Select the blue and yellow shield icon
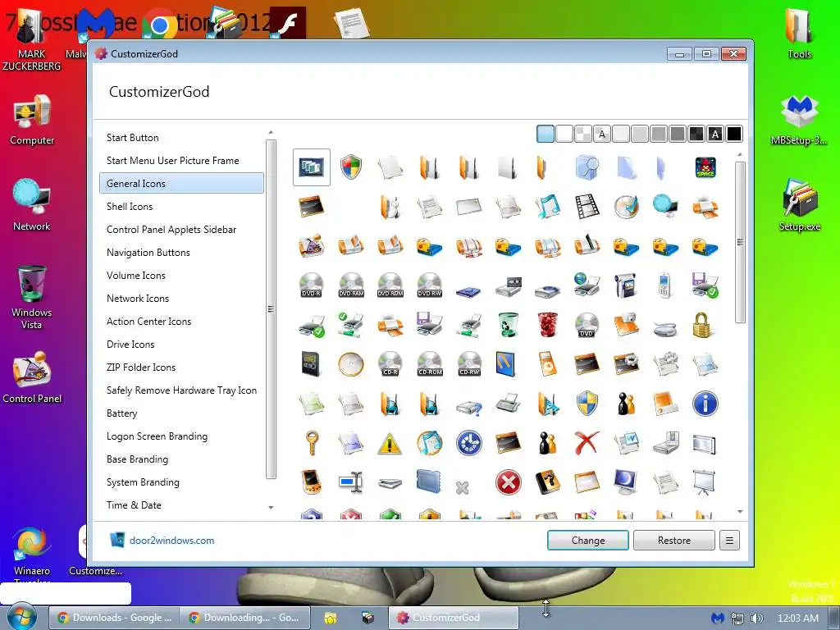This screenshot has width=840, height=630. pyautogui.click(x=587, y=404)
